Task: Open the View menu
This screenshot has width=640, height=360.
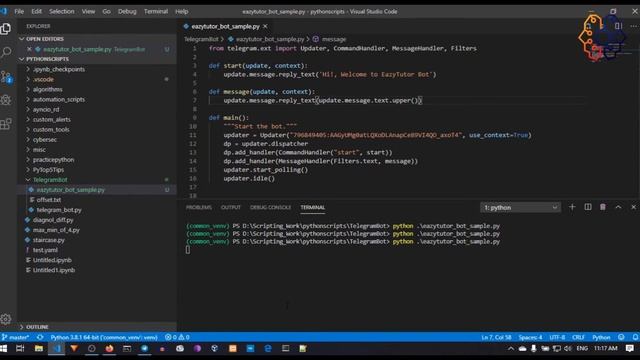Action: 88,11
